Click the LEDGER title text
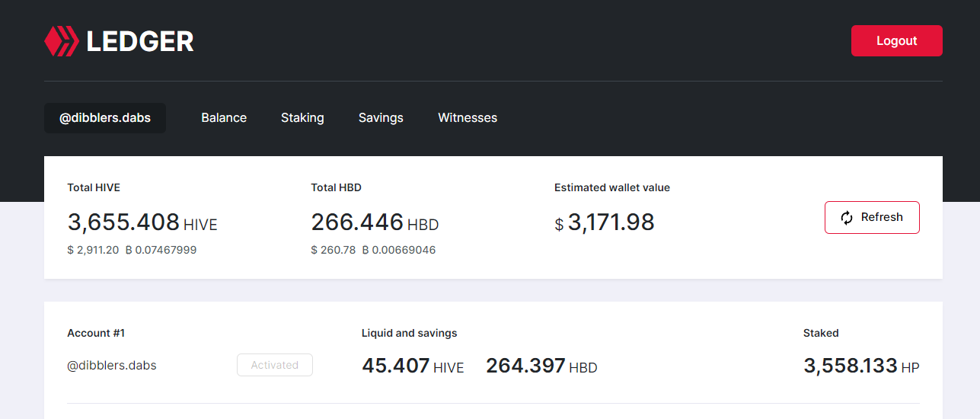This screenshot has width=980, height=419. point(140,41)
